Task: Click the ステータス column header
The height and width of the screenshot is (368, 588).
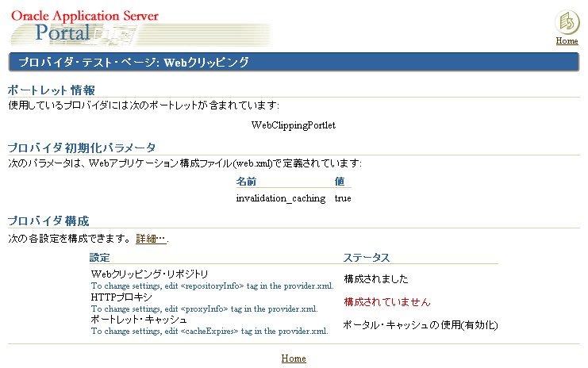Action: (367, 258)
